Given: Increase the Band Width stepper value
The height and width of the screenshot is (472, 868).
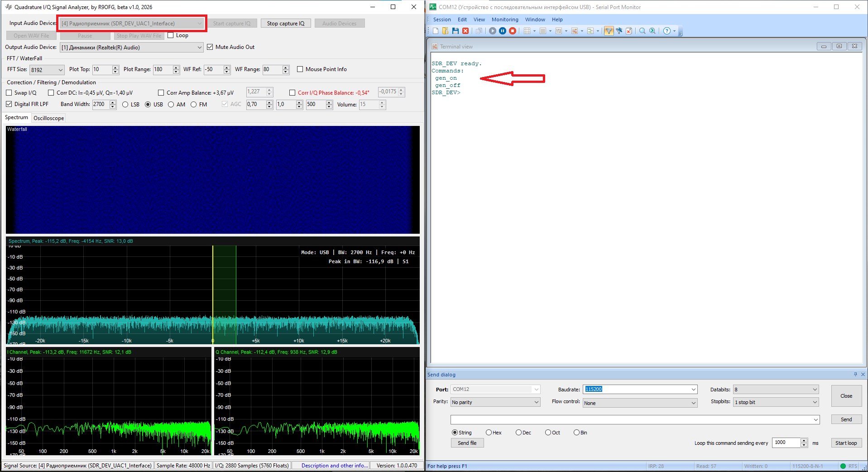Looking at the screenshot, I should click(x=113, y=102).
